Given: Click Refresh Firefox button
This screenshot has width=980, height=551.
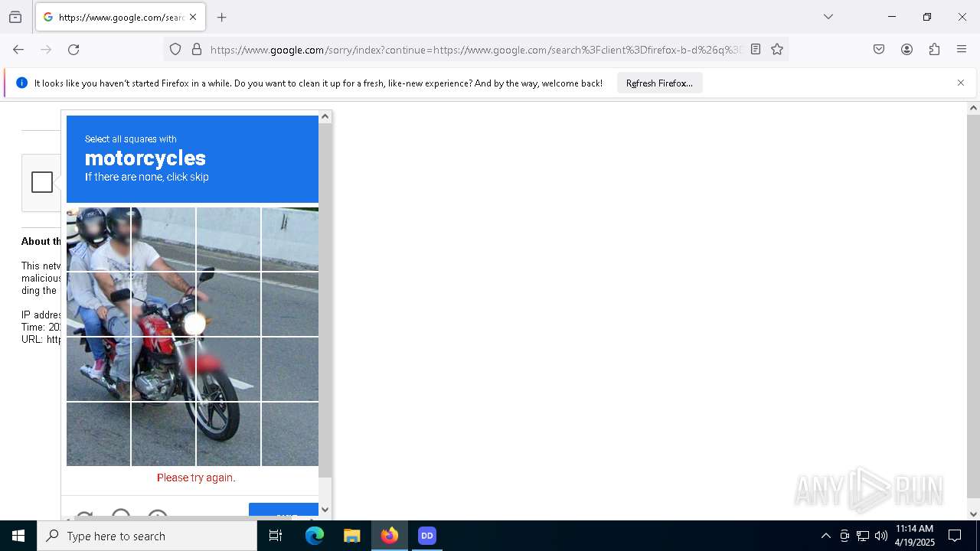Looking at the screenshot, I should [659, 83].
